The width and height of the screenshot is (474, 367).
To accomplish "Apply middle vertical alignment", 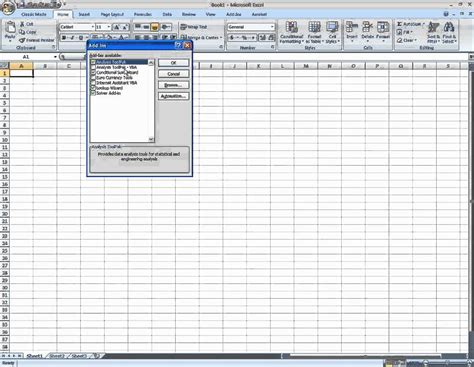I will (146, 27).
